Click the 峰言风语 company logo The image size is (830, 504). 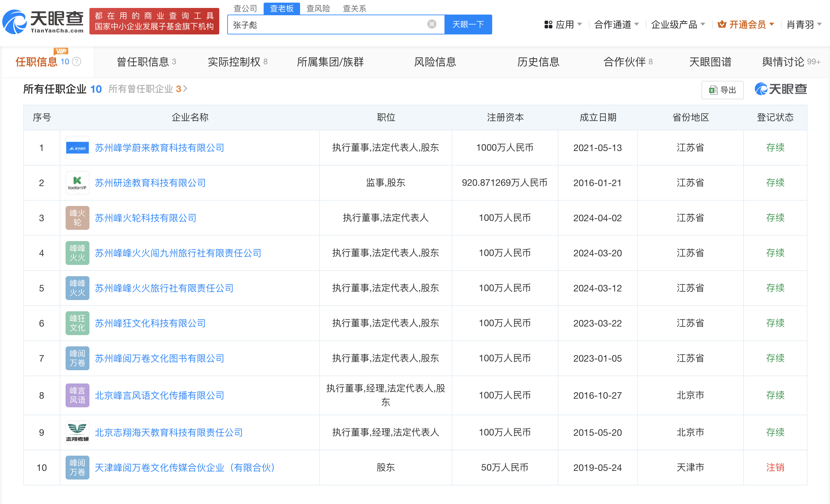(78, 395)
